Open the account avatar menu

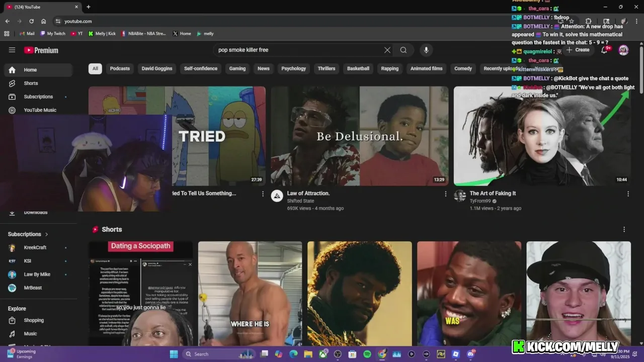click(x=623, y=50)
